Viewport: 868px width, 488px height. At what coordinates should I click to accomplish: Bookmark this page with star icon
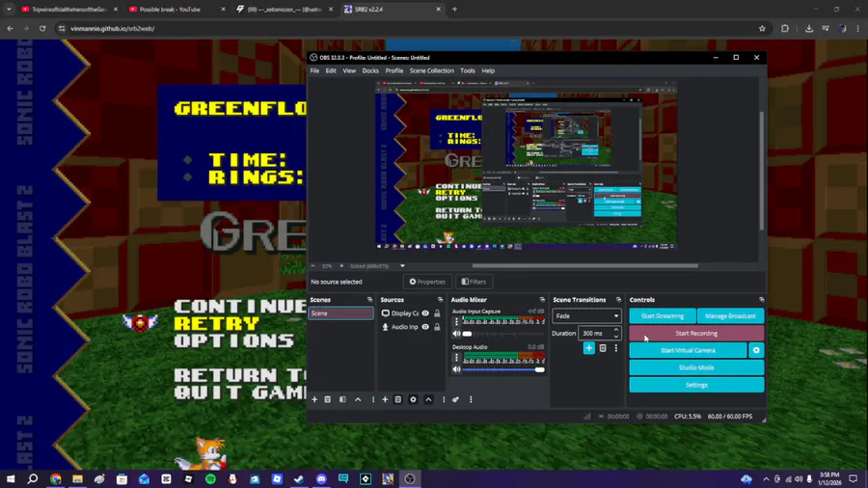[762, 28]
